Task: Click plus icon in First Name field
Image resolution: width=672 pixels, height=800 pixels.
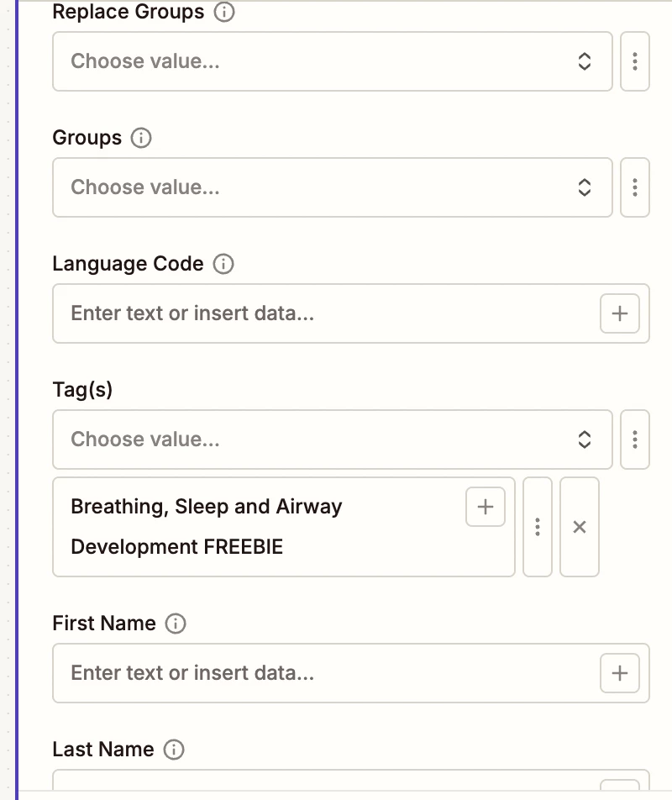Action: (620, 673)
